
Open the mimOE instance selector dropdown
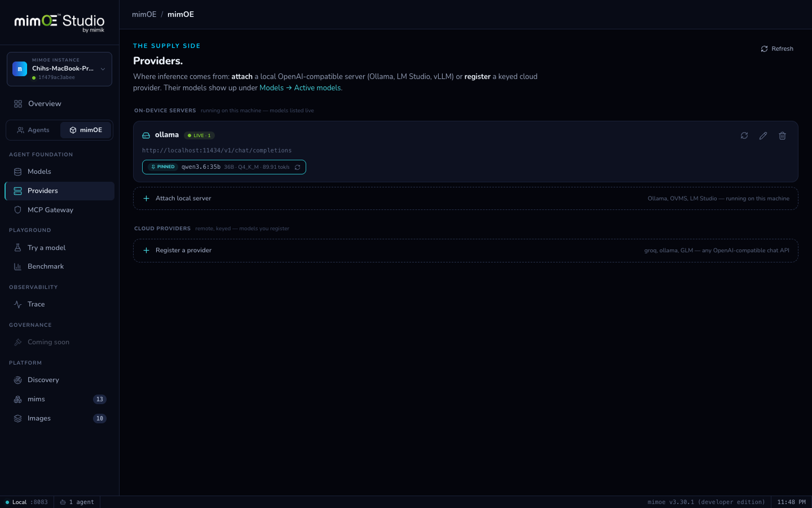(x=59, y=69)
